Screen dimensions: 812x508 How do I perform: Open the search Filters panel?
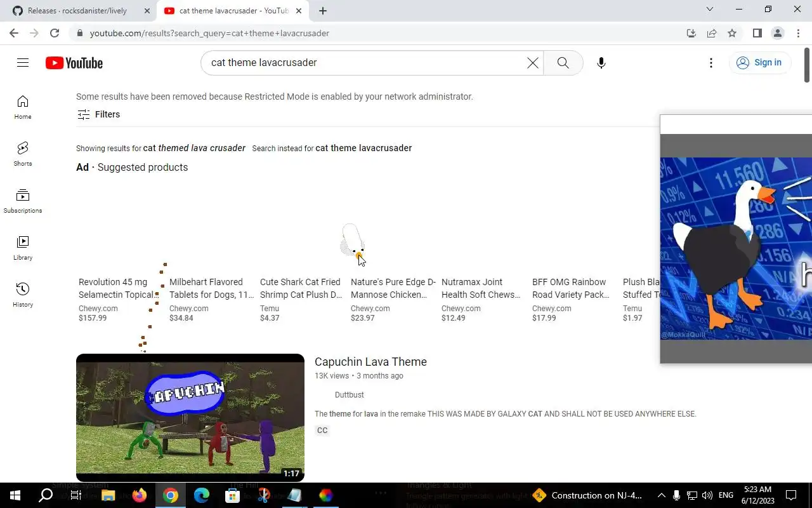pos(98,114)
